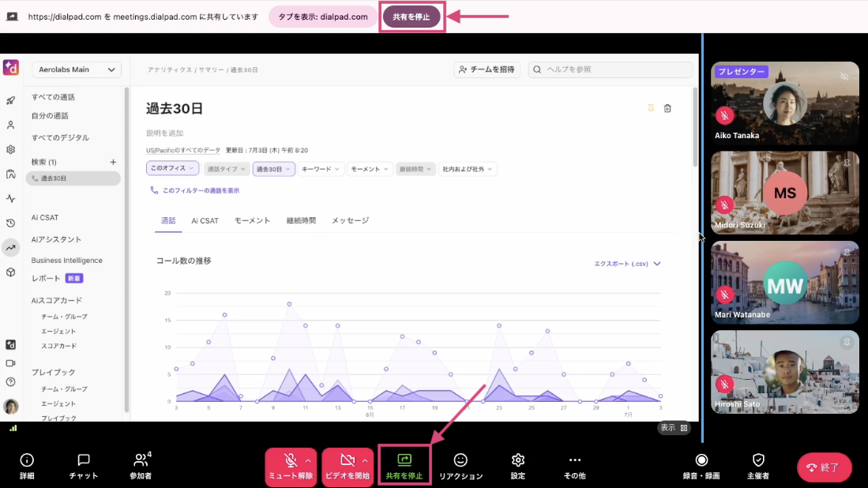868x488 pixels.
Task: Toggle the ミュート解除 microphone button
Action: click(291, 466)
